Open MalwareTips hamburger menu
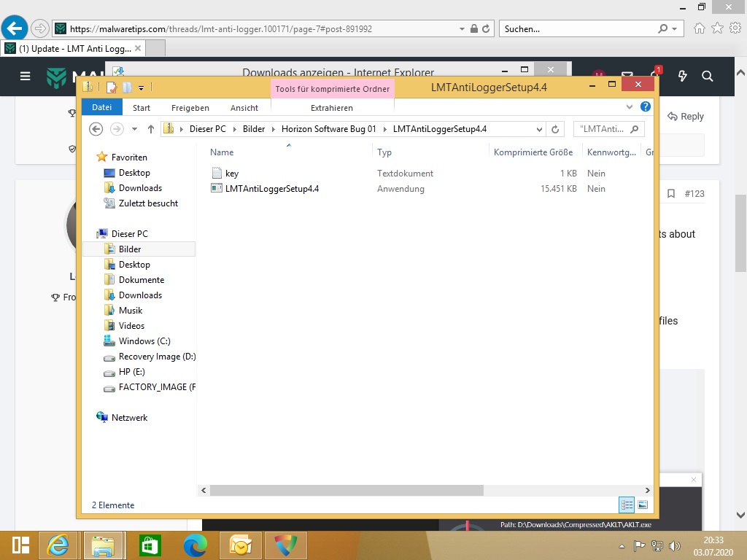This screenshot has width=747, height=560. point(26,76)
